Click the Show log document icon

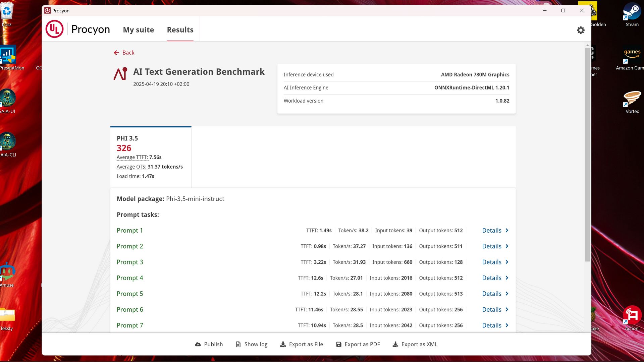click(238, 345)
